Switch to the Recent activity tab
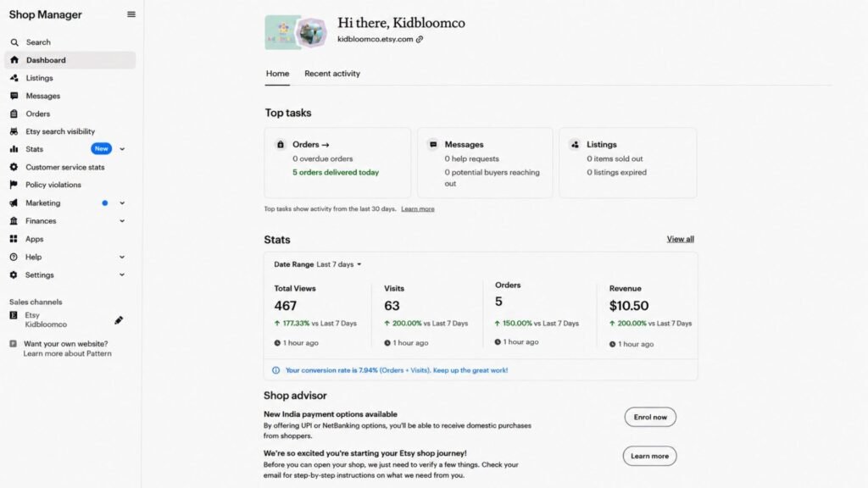The height and width of the screenshot is (488, 868). click(332, 74)
